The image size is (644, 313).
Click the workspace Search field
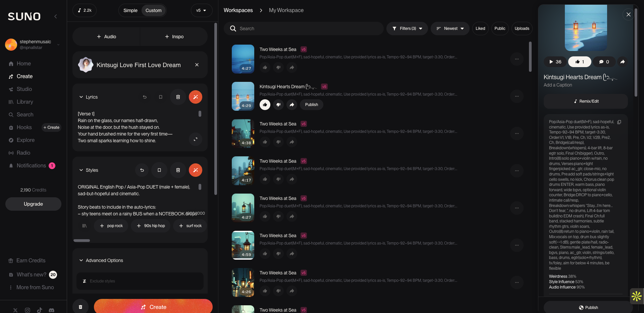(304, 29)
